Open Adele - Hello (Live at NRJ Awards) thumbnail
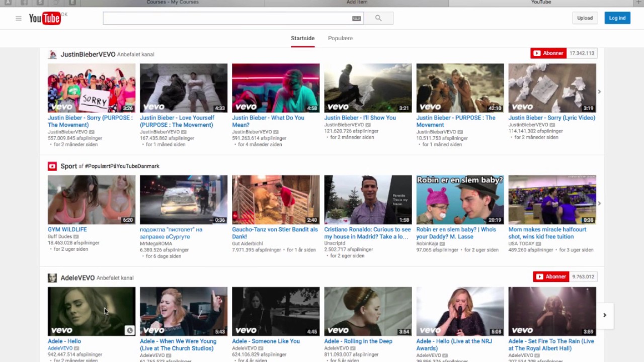644x362 pixels. (460, 311)
